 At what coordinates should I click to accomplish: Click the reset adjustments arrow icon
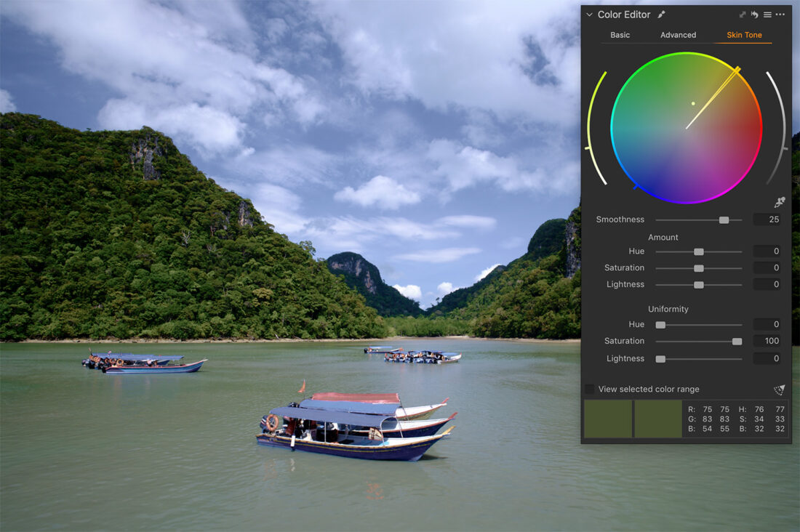755,14
